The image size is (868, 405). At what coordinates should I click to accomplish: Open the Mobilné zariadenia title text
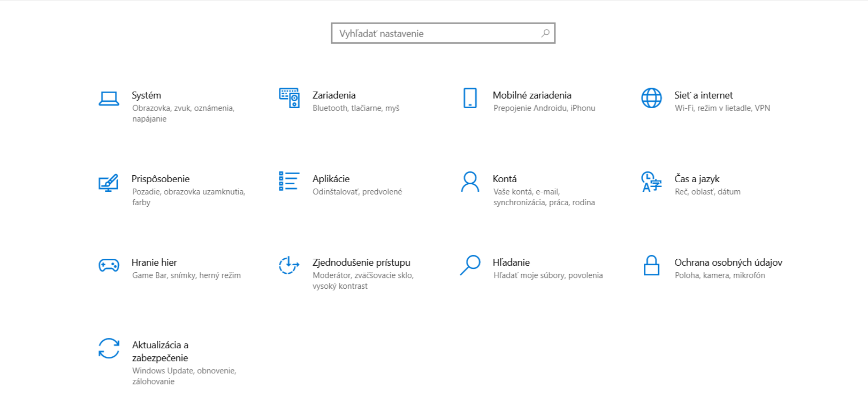tap(532, 95)
